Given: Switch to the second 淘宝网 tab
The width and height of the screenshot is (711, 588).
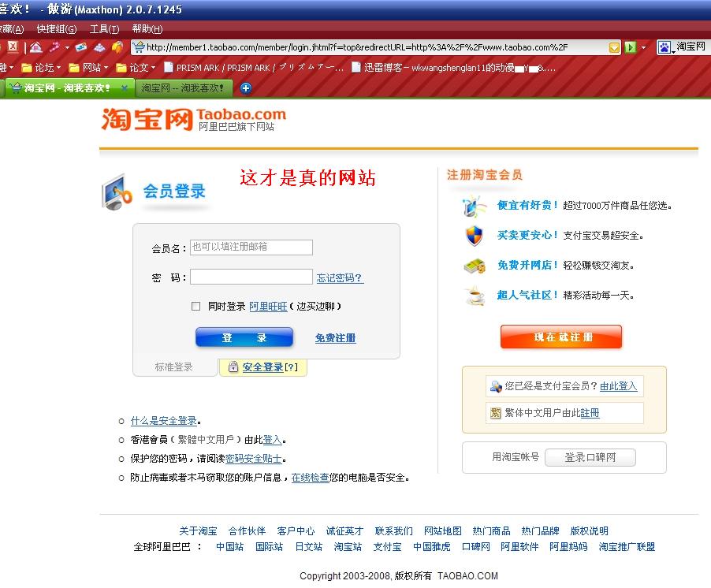Looking at the screenshot, I should point(183,88).
